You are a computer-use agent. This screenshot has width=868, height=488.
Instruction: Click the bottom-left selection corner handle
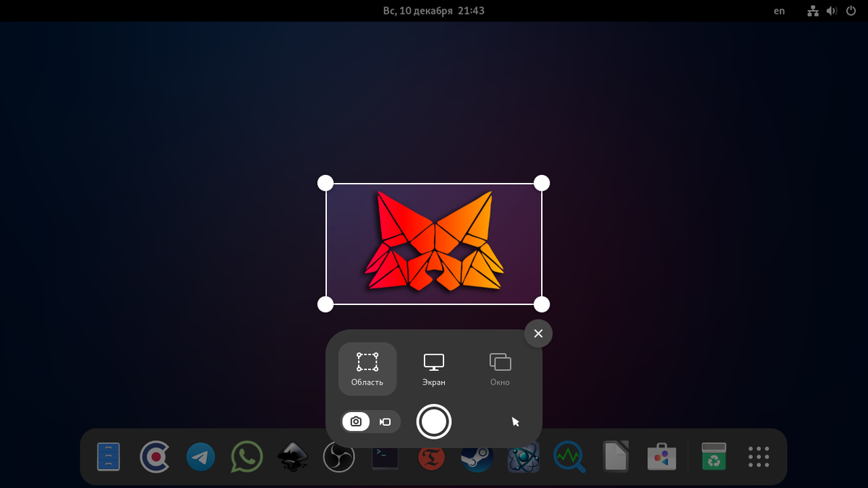click(x=325, y=304)
